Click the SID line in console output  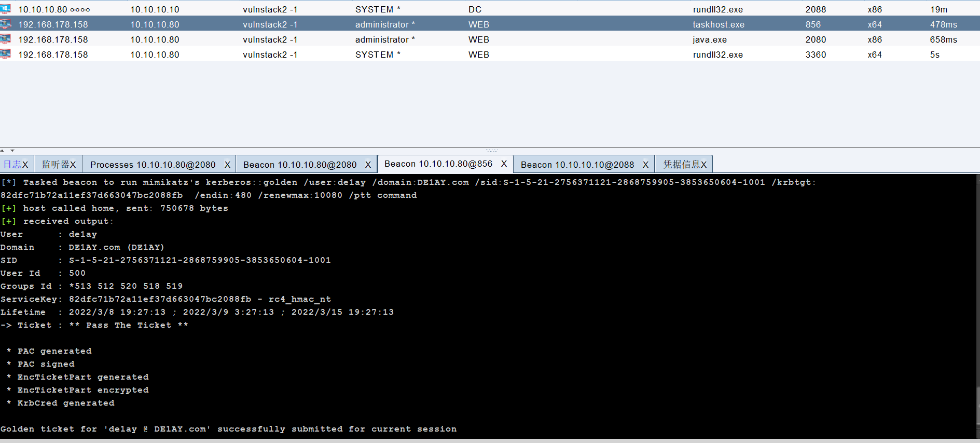(x=165, y=260)
